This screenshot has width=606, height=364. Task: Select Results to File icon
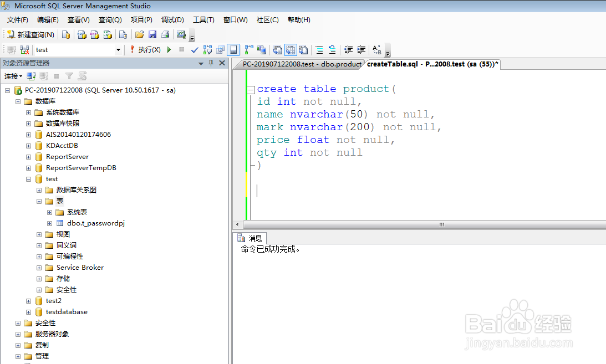point(303,50)
